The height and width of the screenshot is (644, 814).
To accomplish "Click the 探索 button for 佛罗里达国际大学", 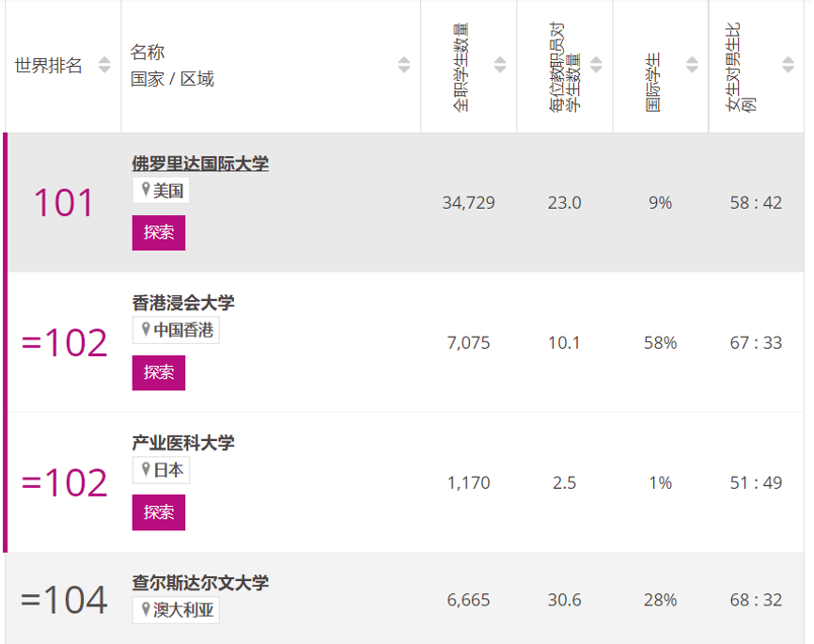I will pos(159,232).
